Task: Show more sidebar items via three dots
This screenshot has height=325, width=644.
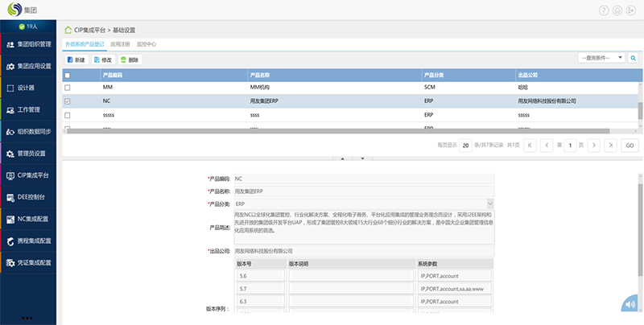Action: pyautogui.click(x=27, y=318)
